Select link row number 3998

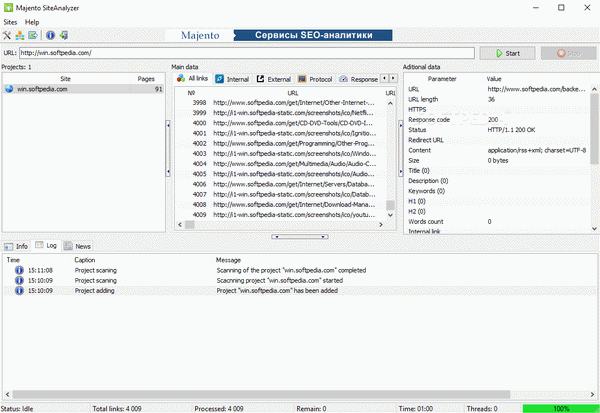(280, 103)
